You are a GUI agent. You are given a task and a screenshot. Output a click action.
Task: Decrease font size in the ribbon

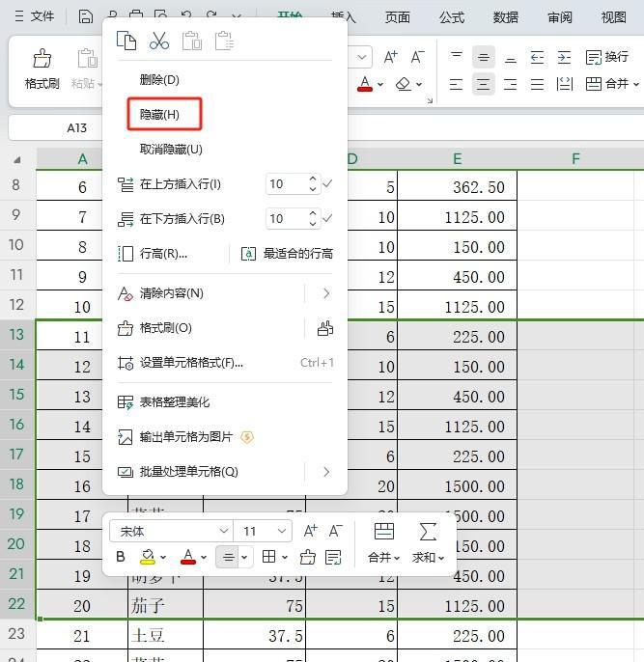coord(417,57)
